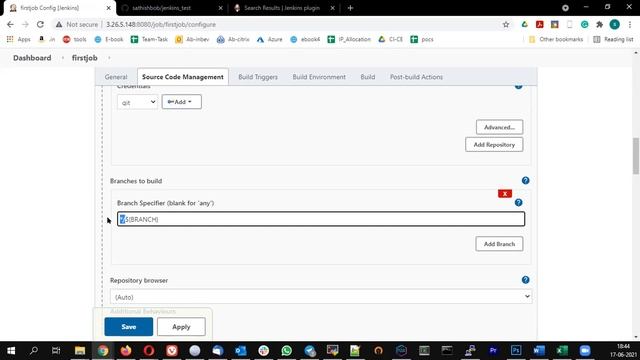Open the new tab plus button

click(350, 8)
